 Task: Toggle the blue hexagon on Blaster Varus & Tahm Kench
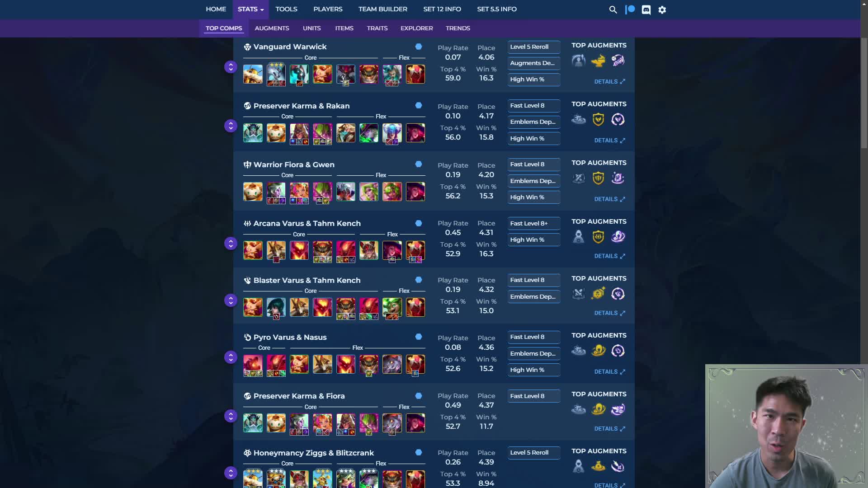coord(419,280)
